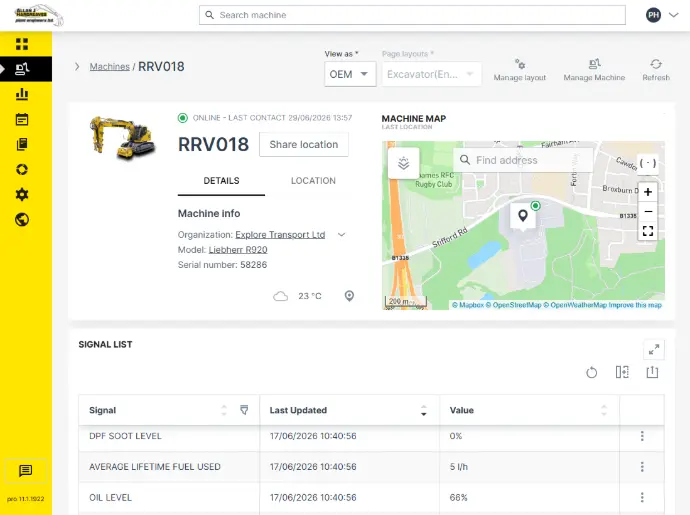Export the signal list with share icon

click(x=652, y=372)
